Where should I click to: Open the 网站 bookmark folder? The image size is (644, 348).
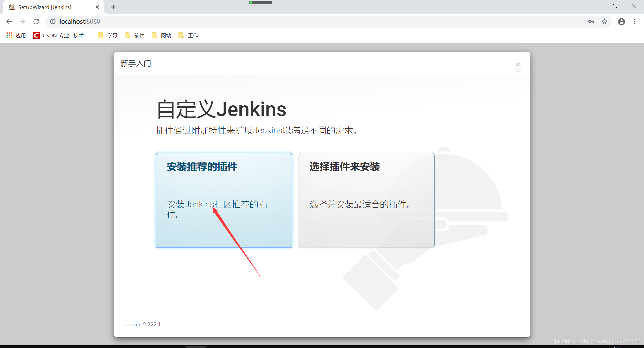click(x=161, y=35)
